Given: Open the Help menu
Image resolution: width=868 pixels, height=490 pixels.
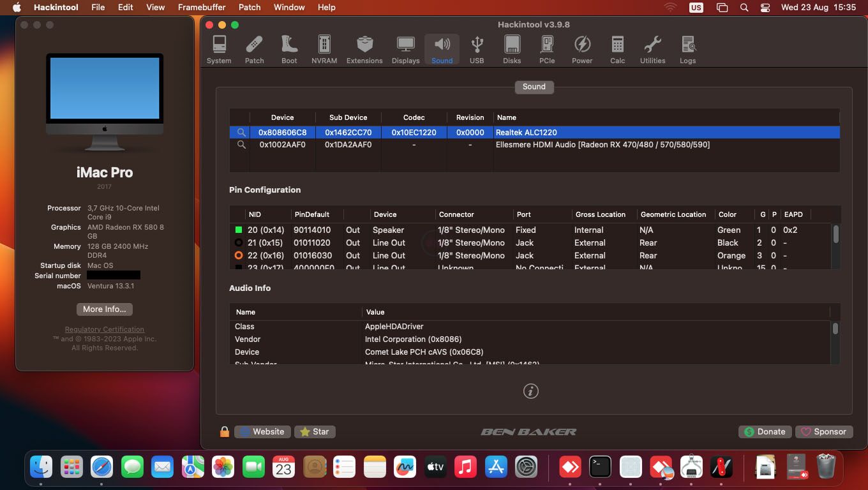Looking at the screenshot, I should pyautogui.click(x=327, y=8).
